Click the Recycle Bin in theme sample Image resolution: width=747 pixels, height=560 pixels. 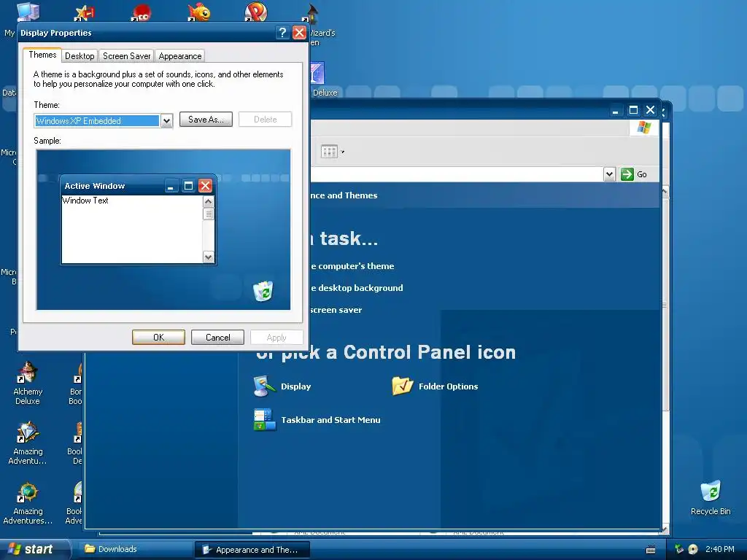click(263, 291)
